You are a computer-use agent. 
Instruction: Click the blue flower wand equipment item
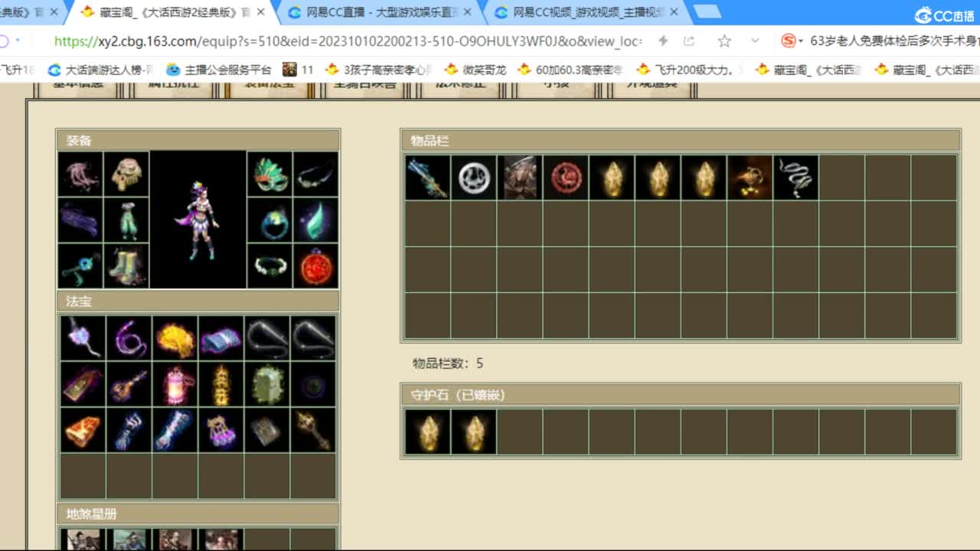[80, 266]
